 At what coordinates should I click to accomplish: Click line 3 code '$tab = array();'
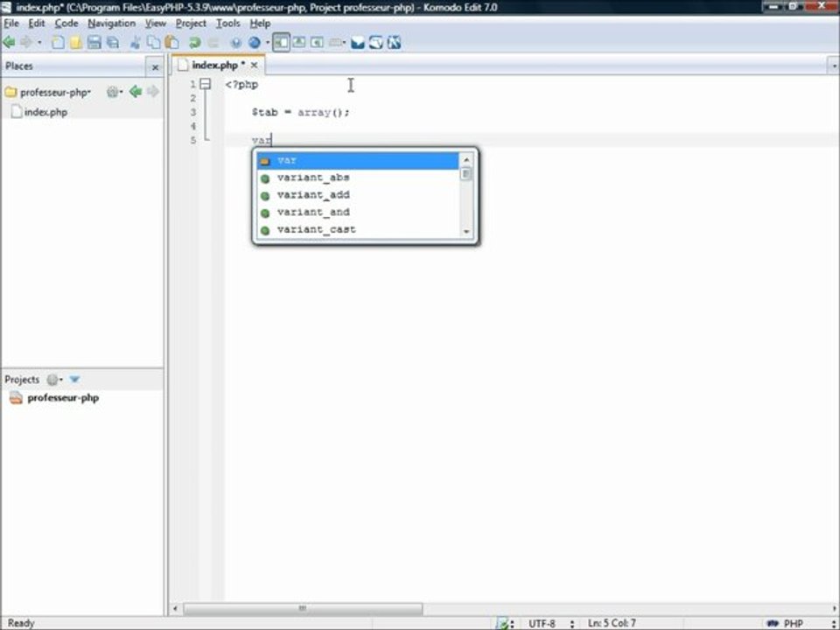300,113
